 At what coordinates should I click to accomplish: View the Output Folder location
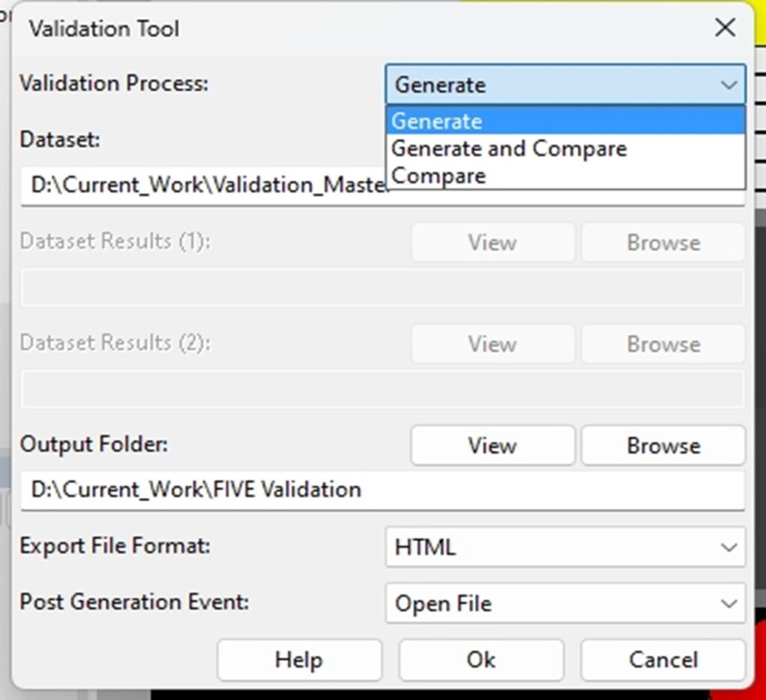click(x=493, y=445)
